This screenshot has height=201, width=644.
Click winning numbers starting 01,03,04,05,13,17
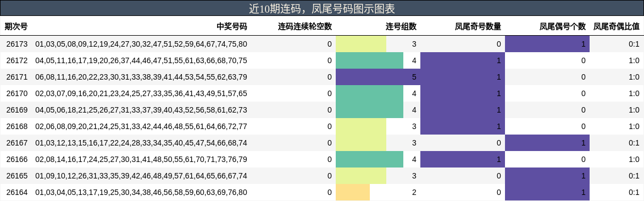point(141,192)
